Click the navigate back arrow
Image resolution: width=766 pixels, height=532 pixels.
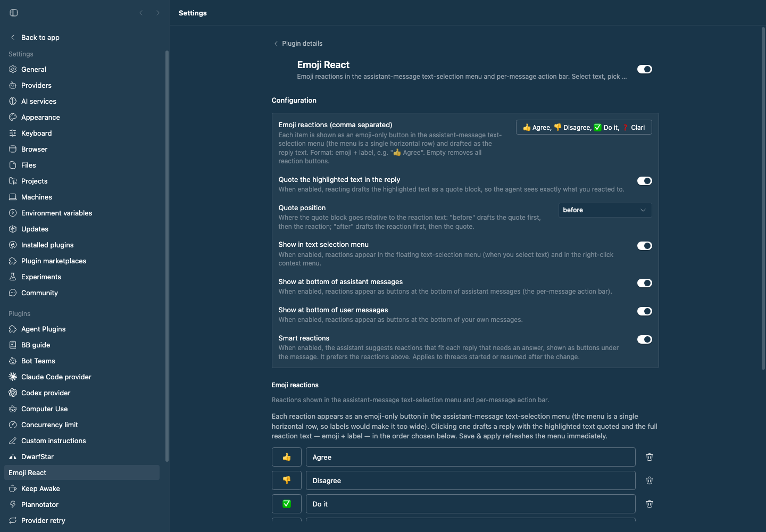click(x=141, y=13)
